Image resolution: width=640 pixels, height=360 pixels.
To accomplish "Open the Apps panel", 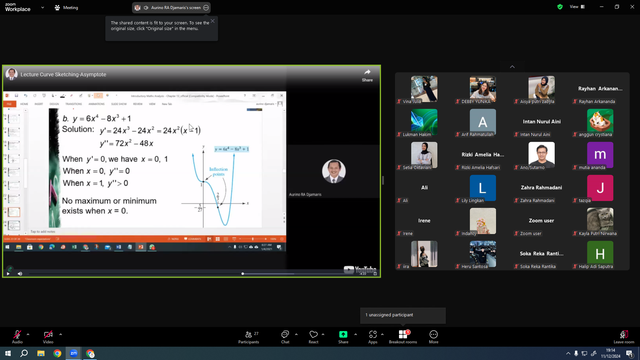I will 373,337.
